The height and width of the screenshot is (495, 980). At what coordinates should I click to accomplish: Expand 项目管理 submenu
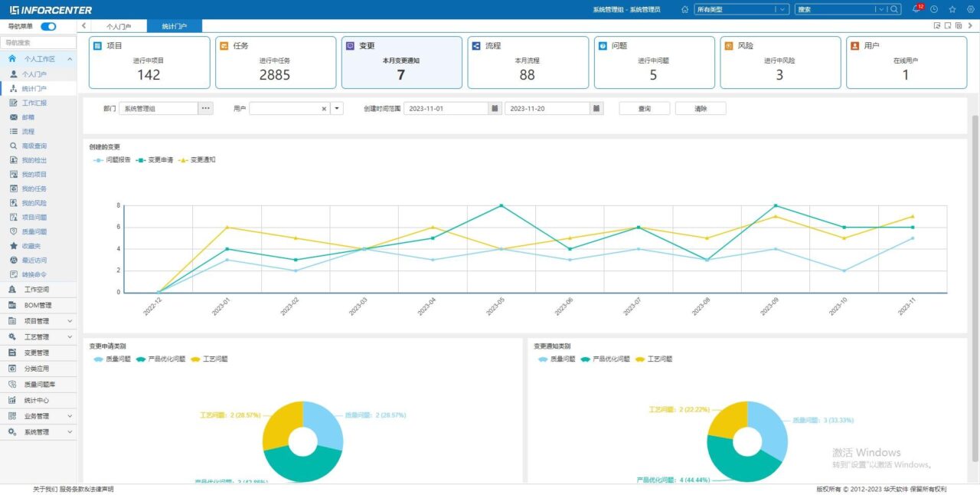(70, 321)
